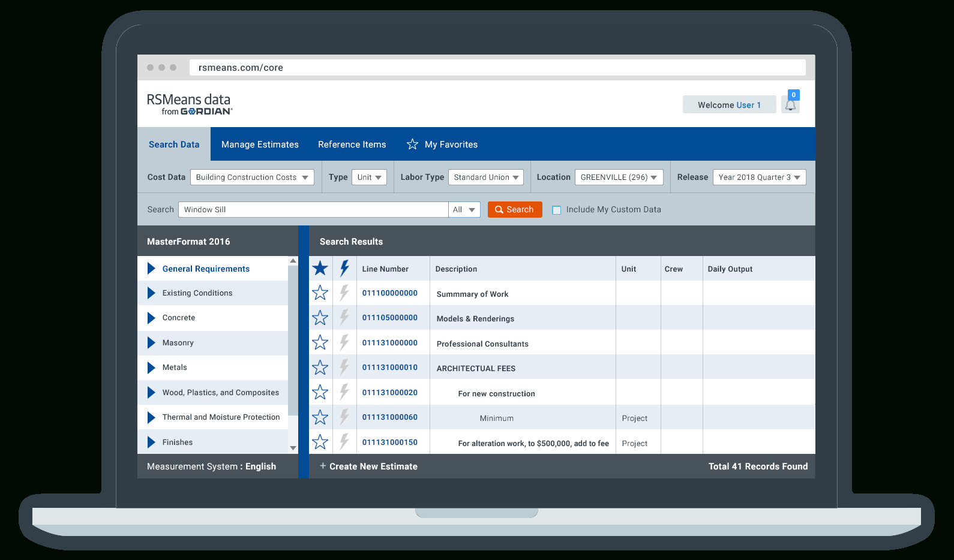The width and height of the screenshot is (954, 560).
Task: Favorite the Summary of Work row star
Action: pos(320,293)
